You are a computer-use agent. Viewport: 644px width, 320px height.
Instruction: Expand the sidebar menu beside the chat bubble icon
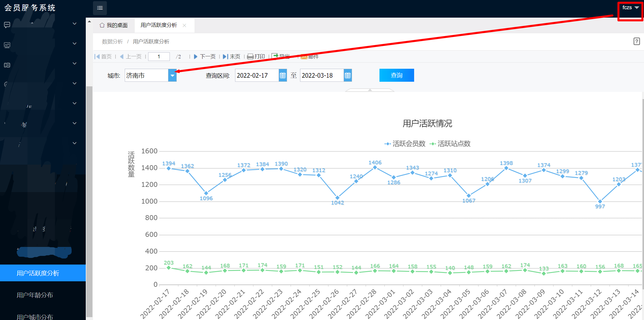tap(75, 24)
